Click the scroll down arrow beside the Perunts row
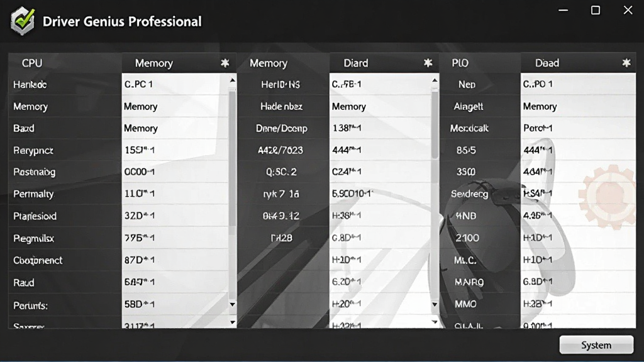 (233, 304)
